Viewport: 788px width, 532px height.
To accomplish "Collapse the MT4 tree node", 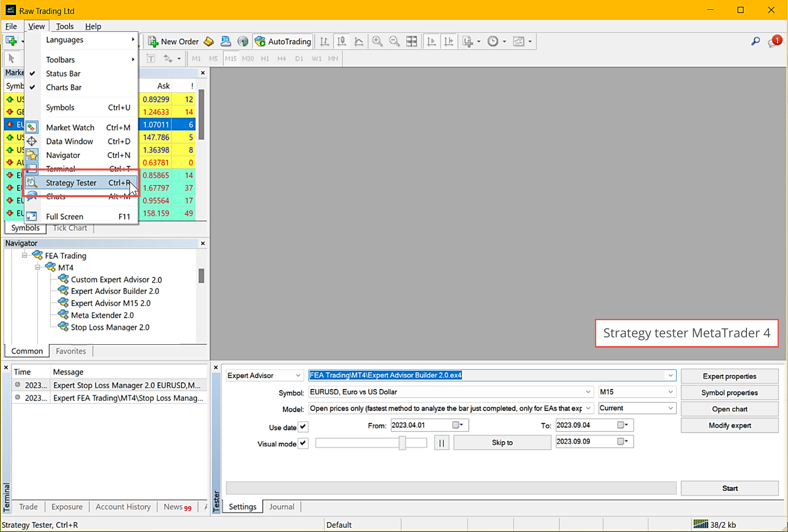I will pyautogui.click(x=38, y=267).
